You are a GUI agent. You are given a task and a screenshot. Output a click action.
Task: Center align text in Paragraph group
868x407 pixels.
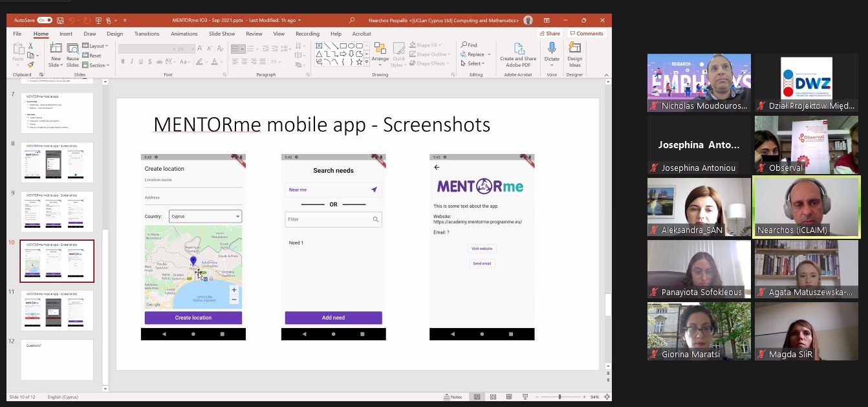click(x=244, y=62)
